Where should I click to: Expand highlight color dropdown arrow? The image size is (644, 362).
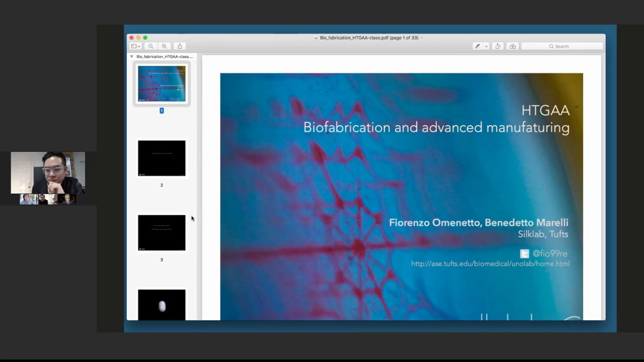pyautogui.click(x=486, y=46)
